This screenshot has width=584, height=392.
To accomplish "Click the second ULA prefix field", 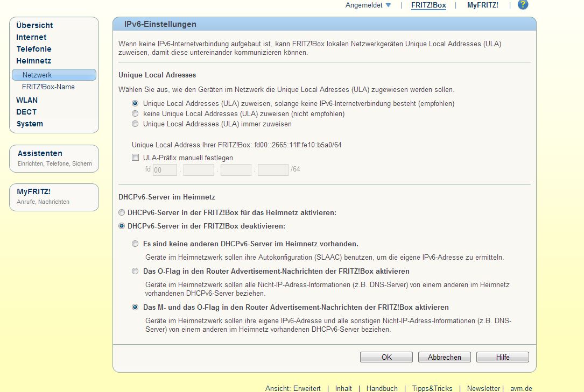I will (x=199, y=169).
